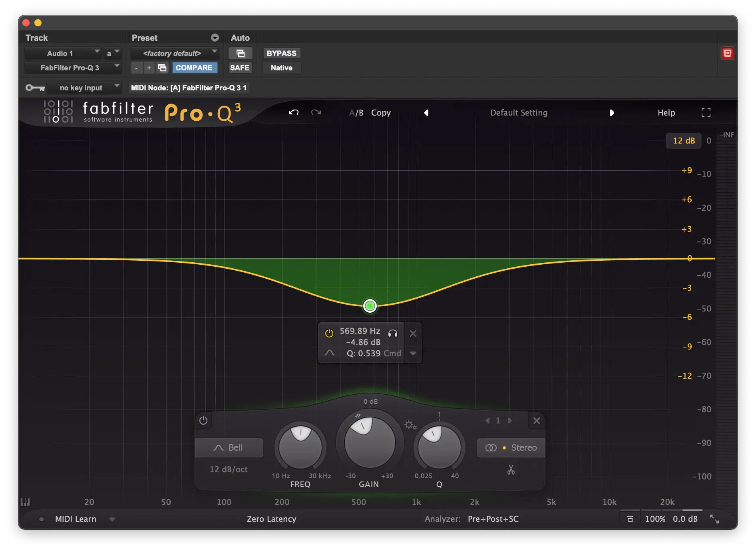The image size is (756, 551).
Task: Click the headphones solo band icon
Action: 393,333
